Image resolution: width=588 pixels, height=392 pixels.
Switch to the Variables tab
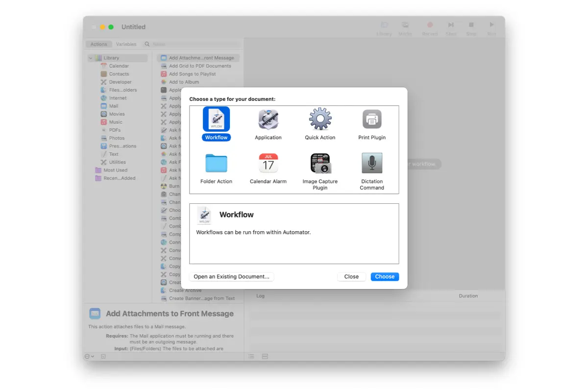(x=126, y=44)
